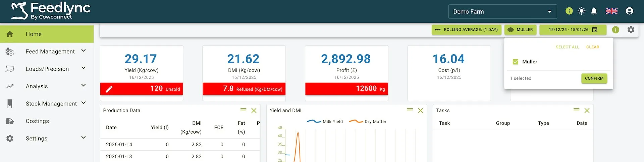Toggle Dry Matter legend series
Viewport: 644px width, 162px height.
pos(368,121)
